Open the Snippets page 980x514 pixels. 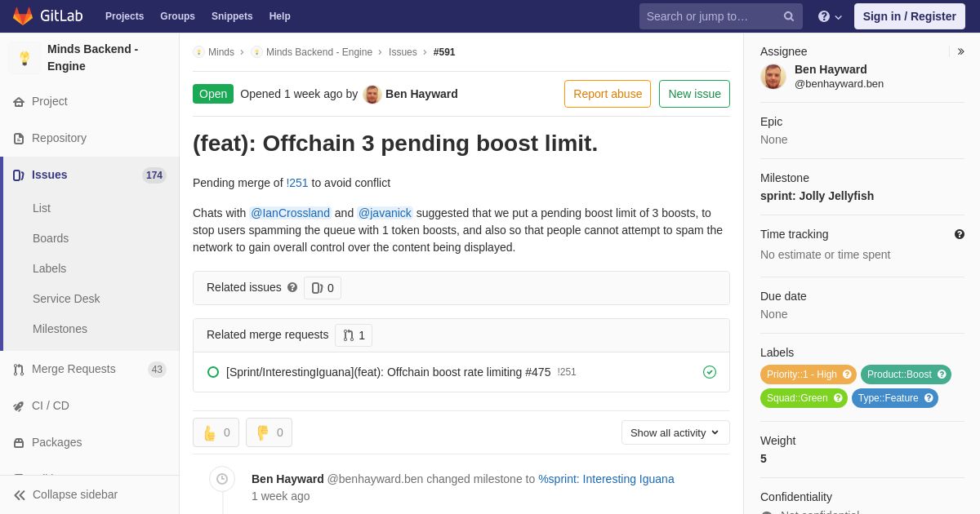click(232, 16)
